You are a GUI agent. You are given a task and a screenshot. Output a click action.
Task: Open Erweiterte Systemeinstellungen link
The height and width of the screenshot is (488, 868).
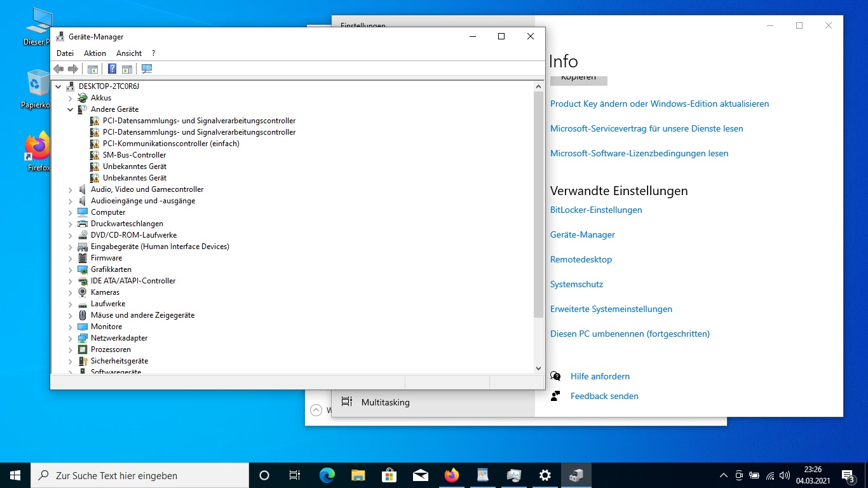[x=611, y=309]
